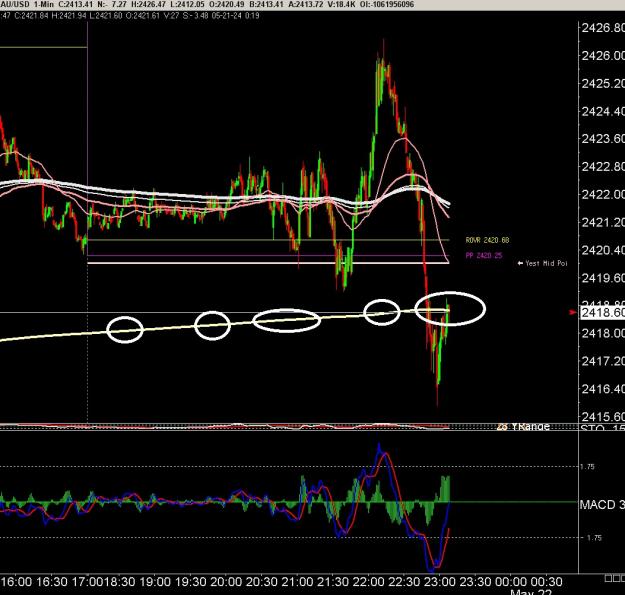Viewport: 625px width, 595px height.
Task: Select the ROVR 2420.68 level label
Action: click(487, 240)
